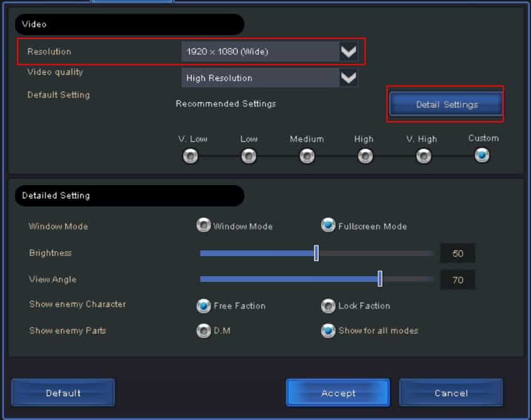
Task: Pick the High quality preset
Action: (x=365, y=156)
